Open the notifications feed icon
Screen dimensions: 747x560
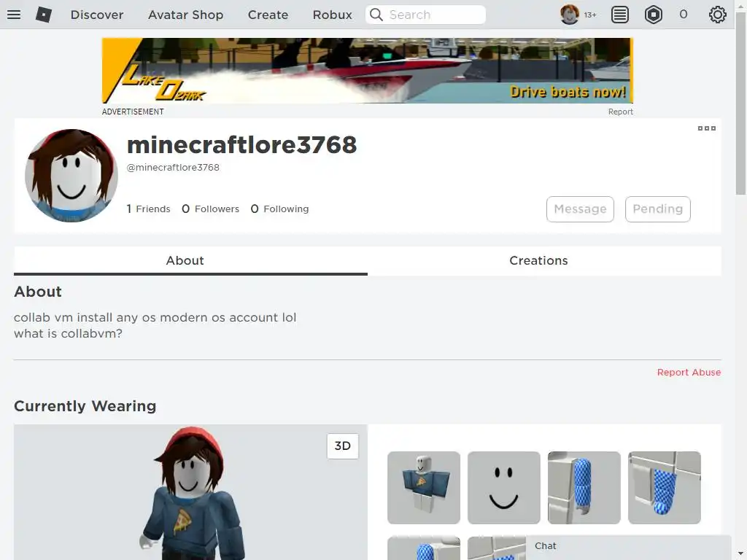point(620,15)
